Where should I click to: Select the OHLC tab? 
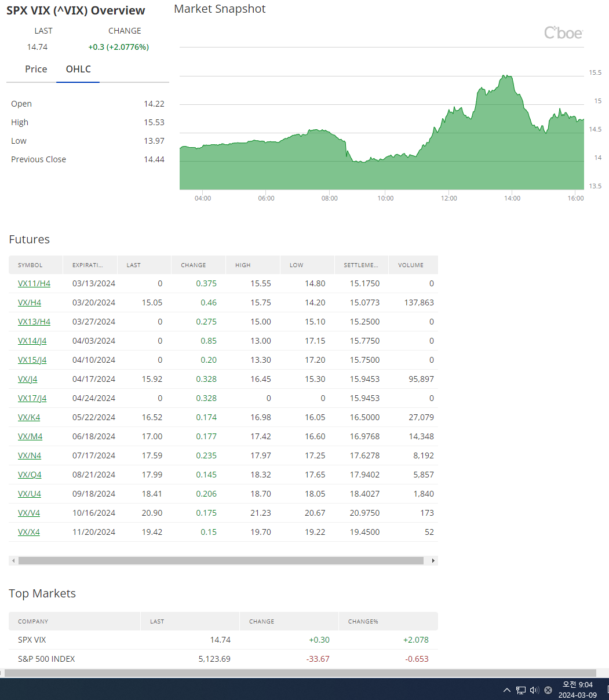[78, 69]
